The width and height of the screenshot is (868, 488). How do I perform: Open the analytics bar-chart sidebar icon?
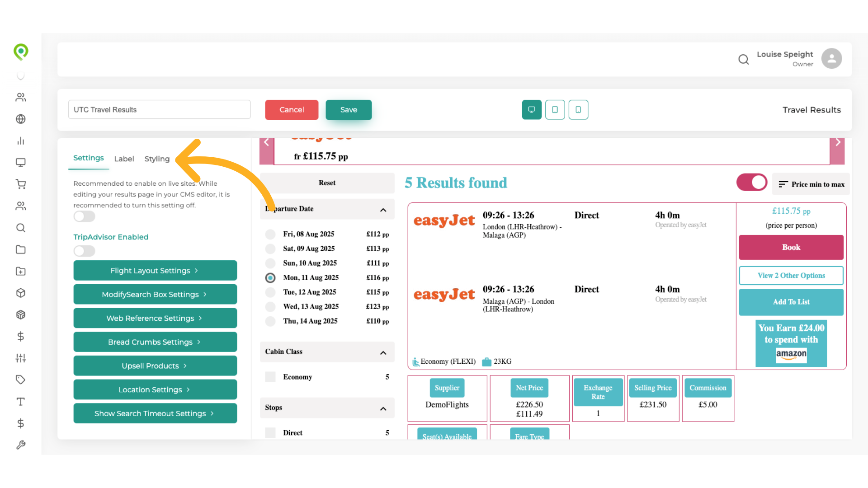click(21, 141)
